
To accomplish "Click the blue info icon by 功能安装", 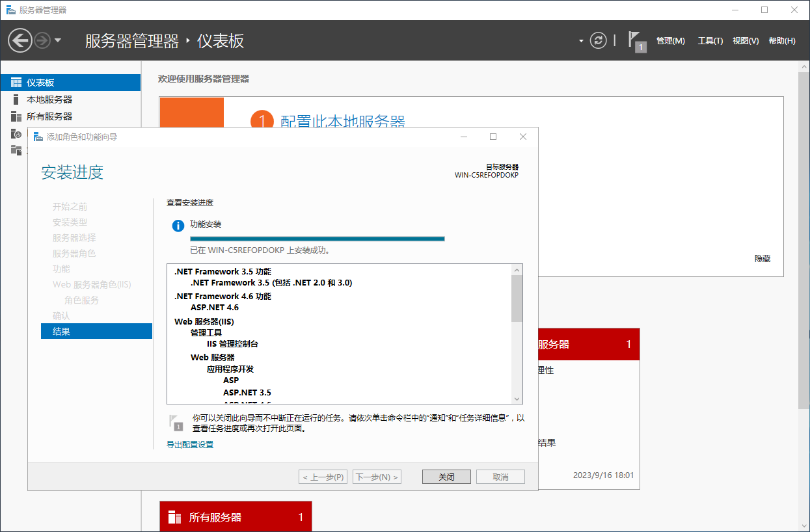I will [178, 225].
